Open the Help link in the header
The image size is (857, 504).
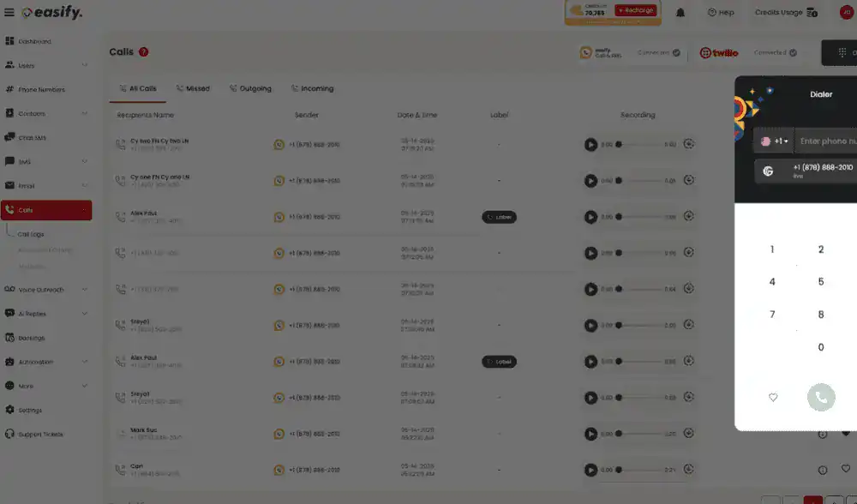(x=721, y=13)
